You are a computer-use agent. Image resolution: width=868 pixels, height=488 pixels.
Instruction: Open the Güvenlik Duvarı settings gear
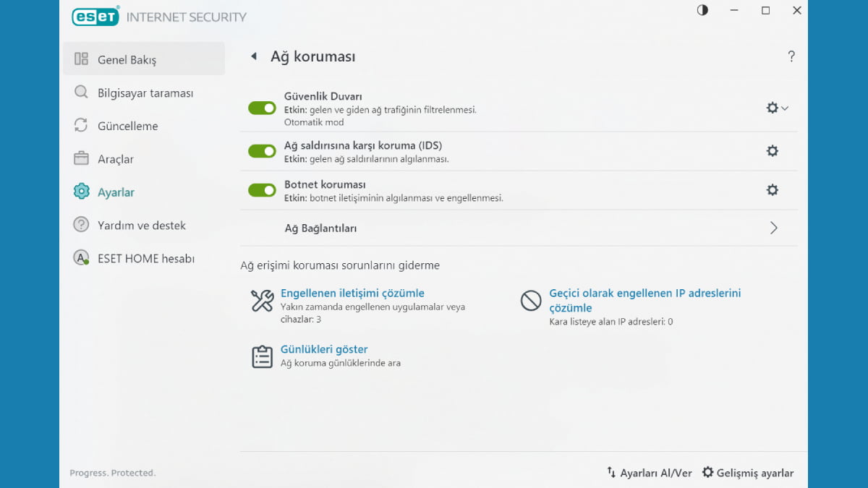point(772,107)
